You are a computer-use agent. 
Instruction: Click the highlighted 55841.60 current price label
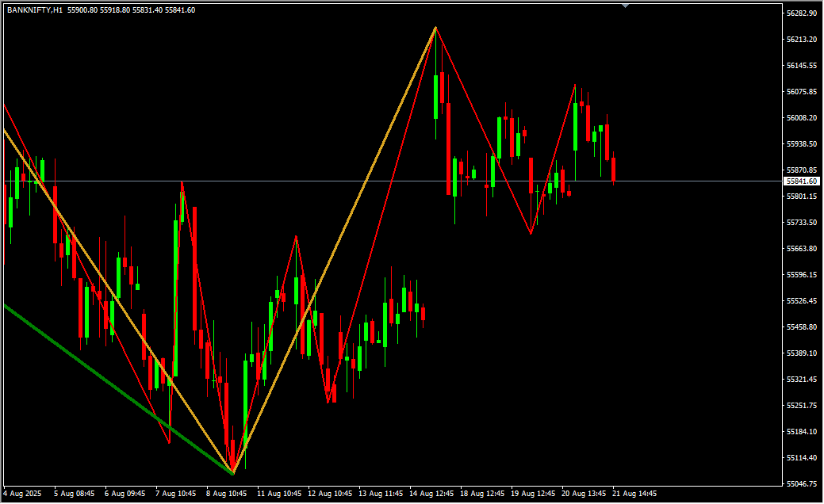pyautogui.click(x=801, y=181)
